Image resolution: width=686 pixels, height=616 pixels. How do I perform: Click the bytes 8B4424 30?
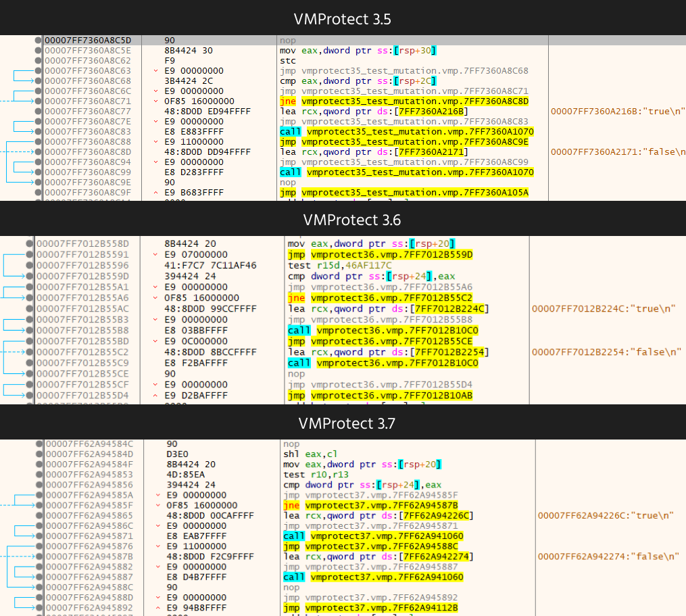189,50
